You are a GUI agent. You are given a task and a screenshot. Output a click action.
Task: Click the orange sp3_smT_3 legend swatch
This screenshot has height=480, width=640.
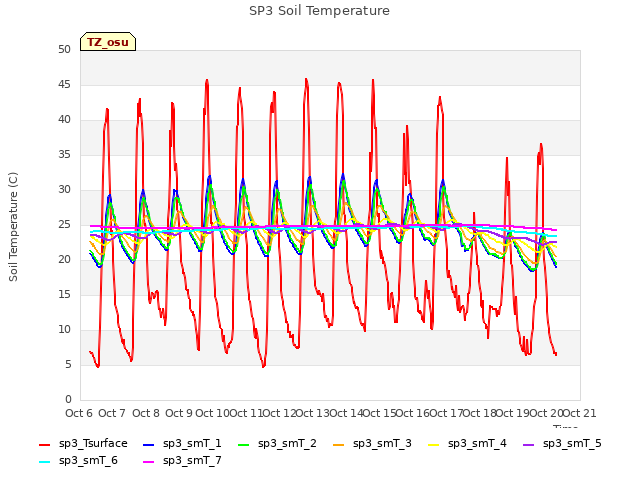click(339, 444)
